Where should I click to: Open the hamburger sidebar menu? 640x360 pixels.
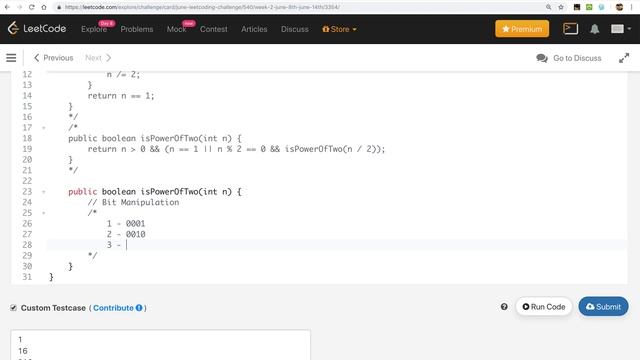click(x=11, y=58)
